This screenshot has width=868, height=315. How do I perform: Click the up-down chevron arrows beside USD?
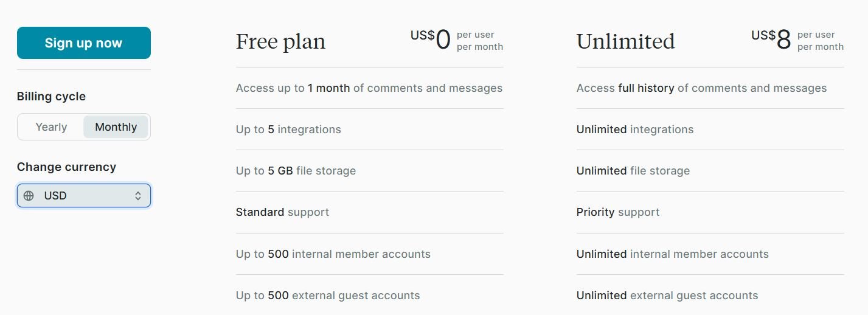coord(138,196)
